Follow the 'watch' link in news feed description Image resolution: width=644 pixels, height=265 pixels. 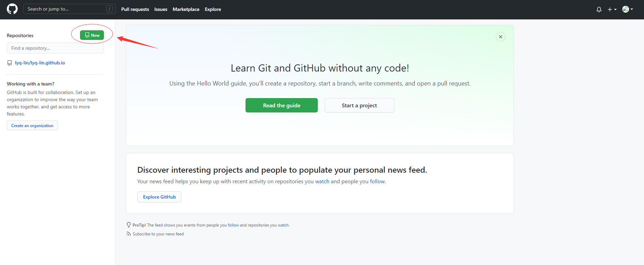(x=322, y=182)
